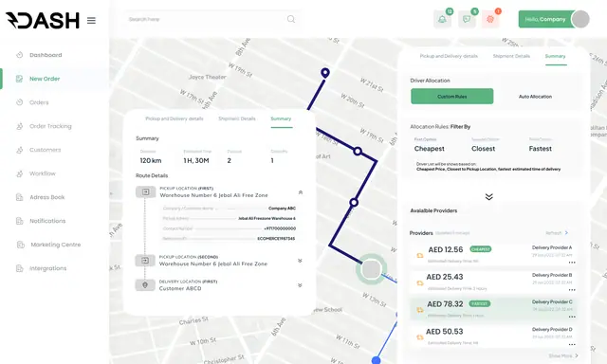Image resolution: width=607 pixels, height=364 pixels.
Task: Open Pickup and Delivery details left tab
Action: pyautogui.click(x=175, y=118)
